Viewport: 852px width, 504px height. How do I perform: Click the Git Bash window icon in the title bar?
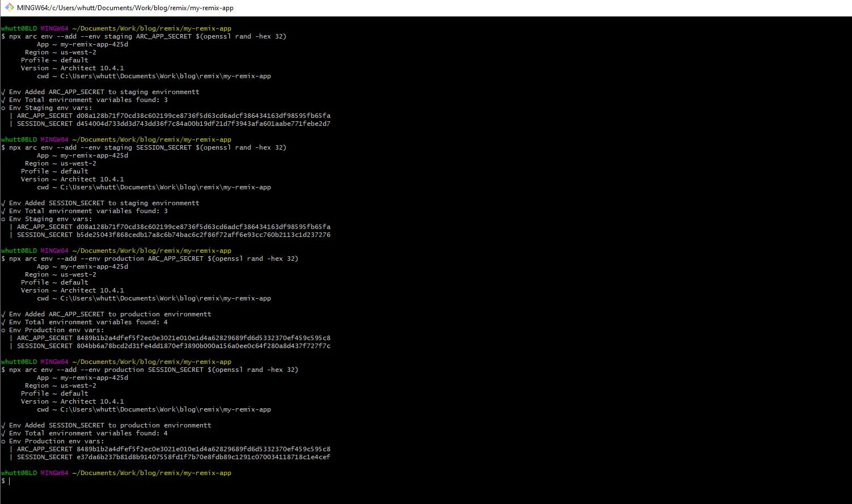click(x=8, y=7)
